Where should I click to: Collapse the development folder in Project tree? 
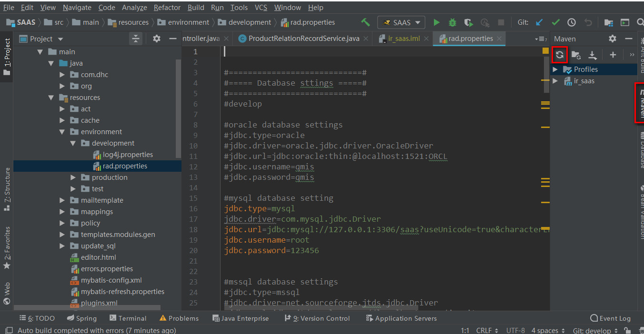click(x=73, y=143)
